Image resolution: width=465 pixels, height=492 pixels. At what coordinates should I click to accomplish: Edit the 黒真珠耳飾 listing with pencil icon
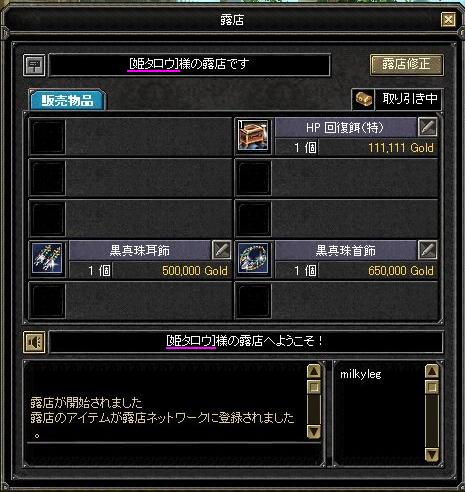[221, 250]
